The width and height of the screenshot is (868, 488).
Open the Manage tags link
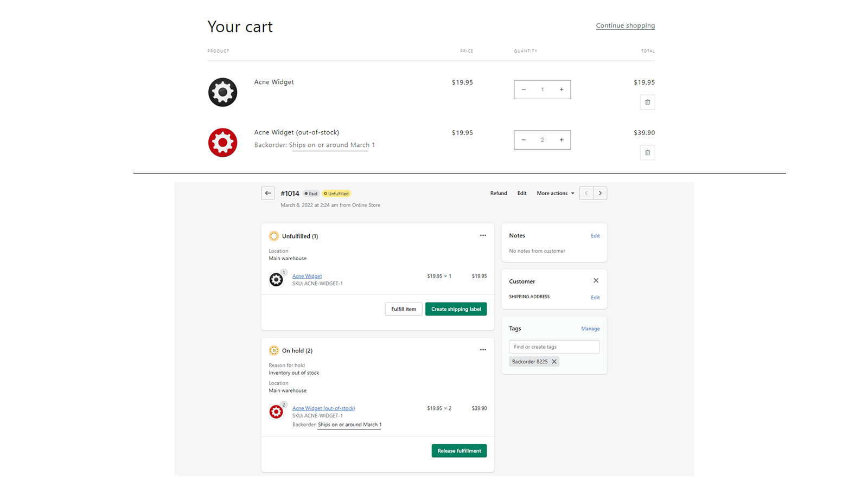point(590,329)
